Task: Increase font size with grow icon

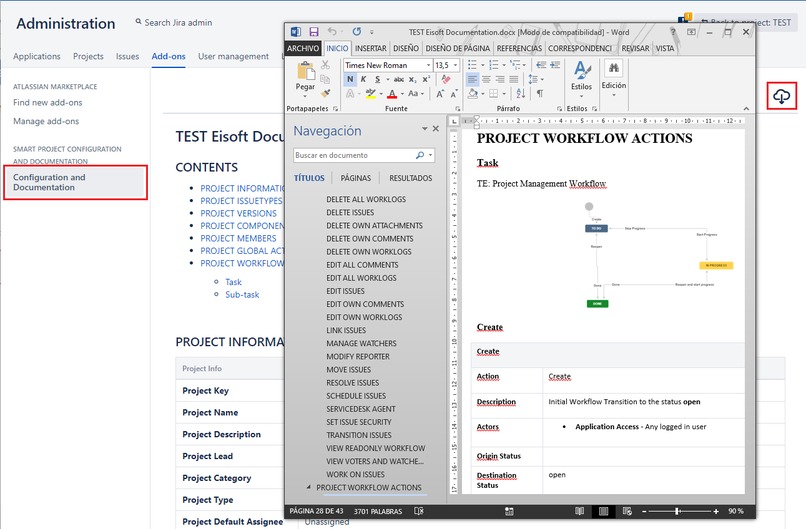Action: [441, 94]
